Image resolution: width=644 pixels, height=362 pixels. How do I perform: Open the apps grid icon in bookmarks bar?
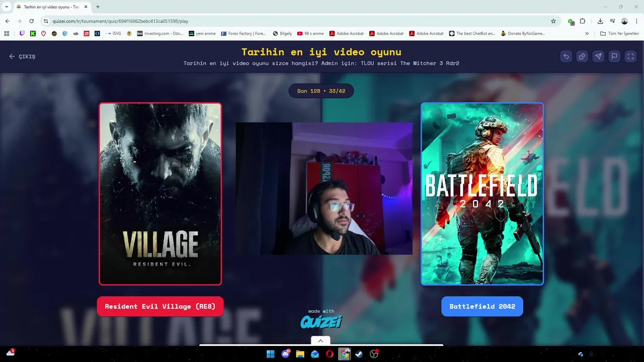(7, 34)
